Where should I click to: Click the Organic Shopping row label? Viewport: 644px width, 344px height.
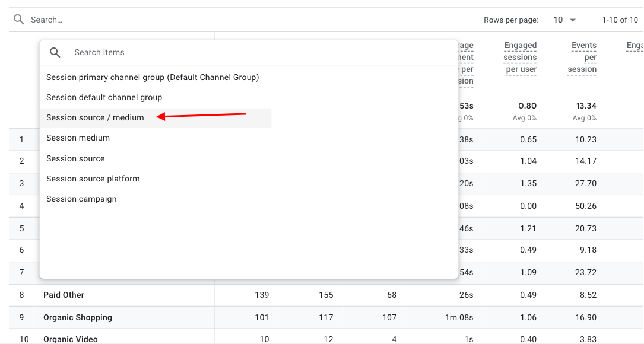pos(77,317)
